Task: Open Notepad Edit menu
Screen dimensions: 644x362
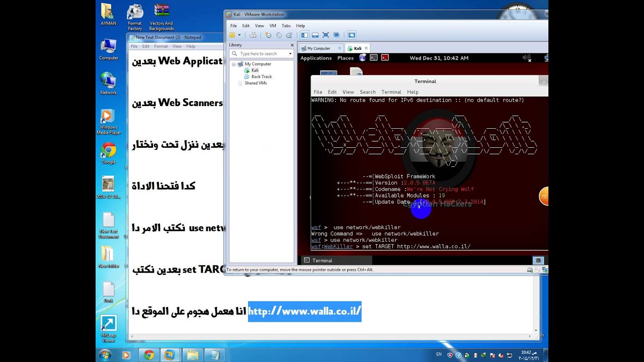Action: (146, 46)
